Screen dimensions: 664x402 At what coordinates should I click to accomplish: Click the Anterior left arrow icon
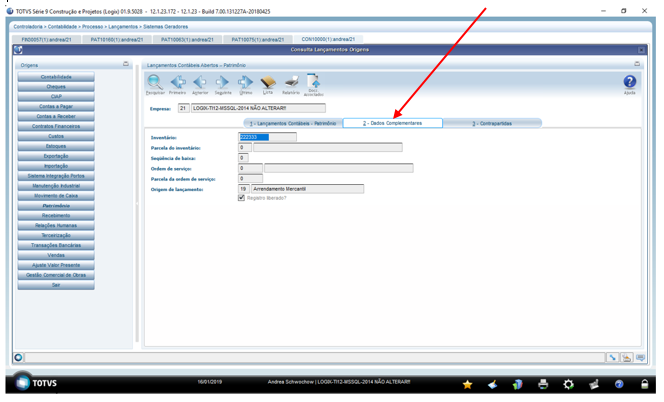click(x=200, y=82)
